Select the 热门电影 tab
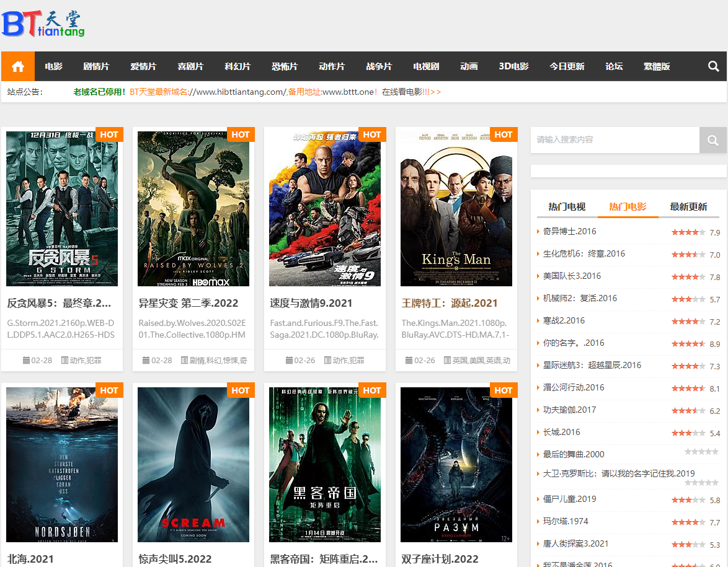 coord(628,207)
